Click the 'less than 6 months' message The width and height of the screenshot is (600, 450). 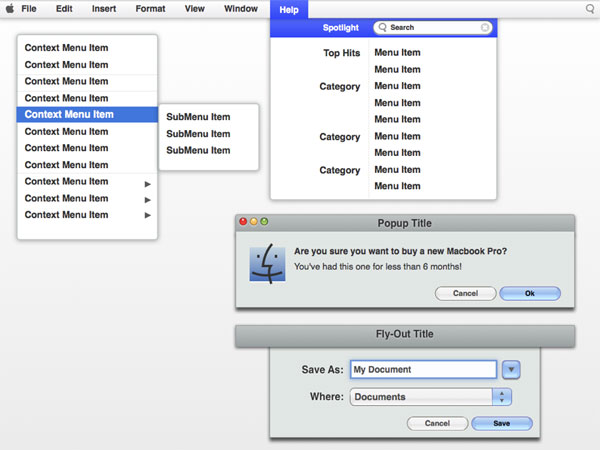(x=378, y=266)
